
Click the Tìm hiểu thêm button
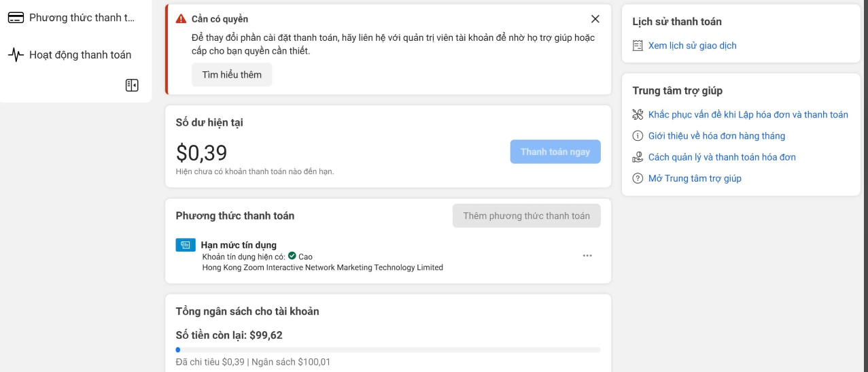(x=232, y=75)
